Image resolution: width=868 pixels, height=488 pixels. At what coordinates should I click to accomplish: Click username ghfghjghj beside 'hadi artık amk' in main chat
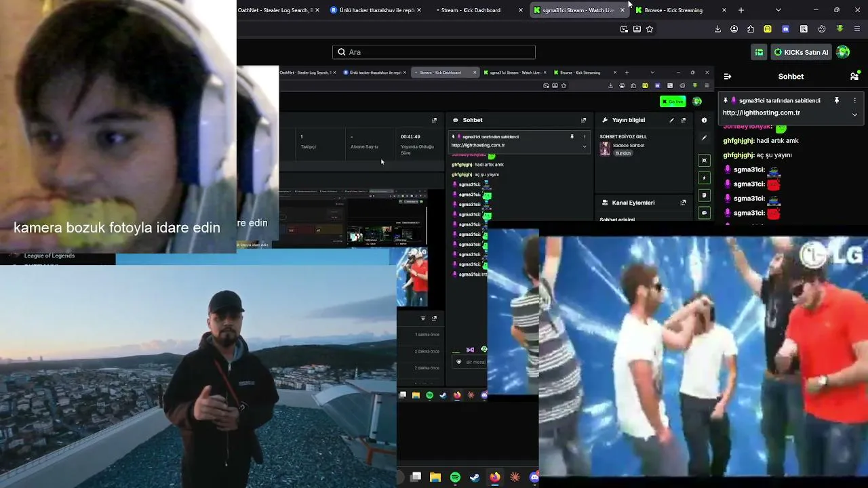[738, 140]
